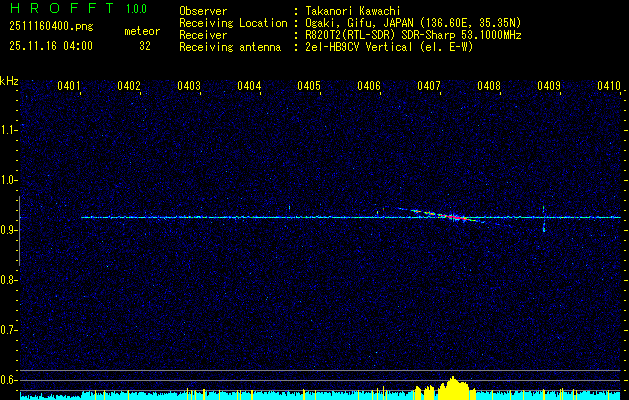This screenshot has width=629, height=400.
Task: Click the 0402 time marker
Action: click(129, 86)
